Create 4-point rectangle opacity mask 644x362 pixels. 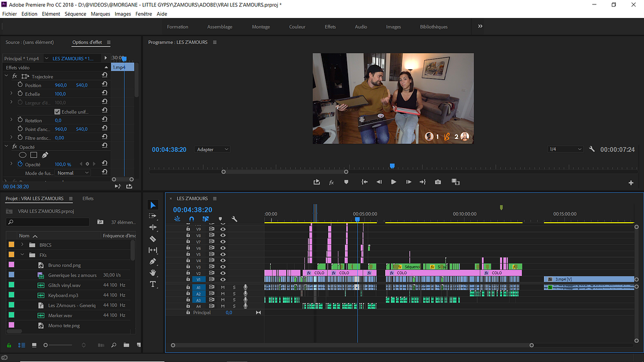tap(34, 155)
